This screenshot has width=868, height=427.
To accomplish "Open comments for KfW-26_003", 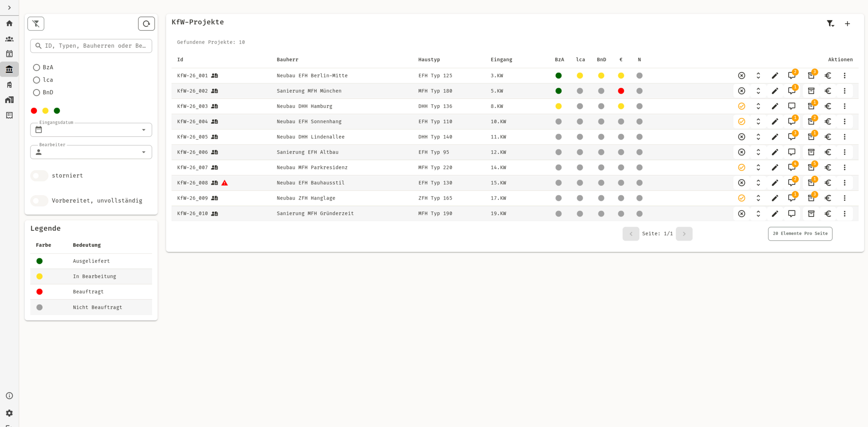I will (792, 106).
